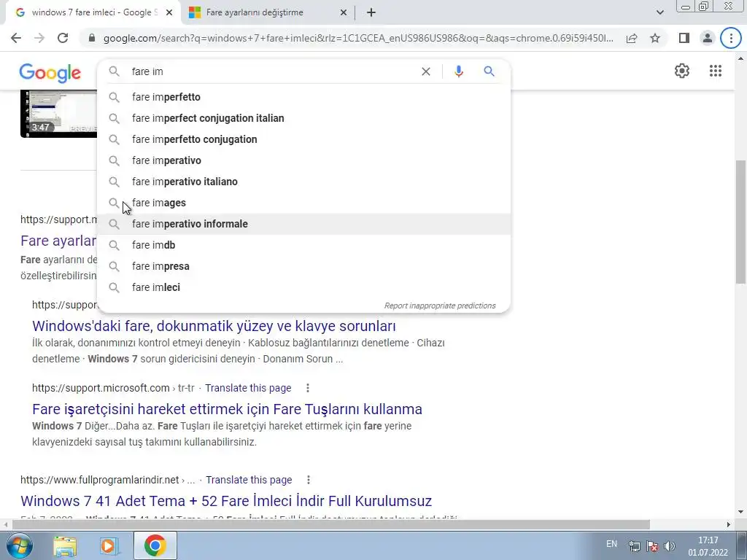Viewport: 747px width, 560px height.
Task: Open the tab search dropdown arrow
Action: pos(659,12)
